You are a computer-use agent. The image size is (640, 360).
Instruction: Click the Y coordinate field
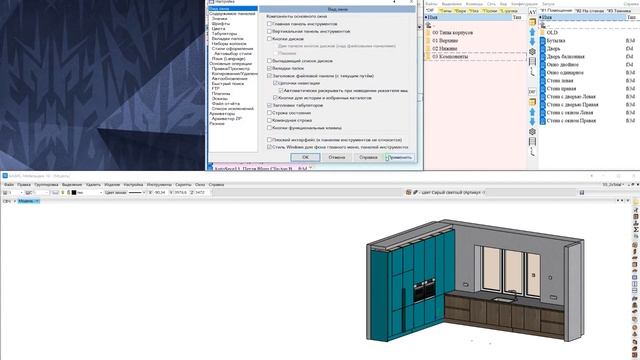(x=180, y=193)
